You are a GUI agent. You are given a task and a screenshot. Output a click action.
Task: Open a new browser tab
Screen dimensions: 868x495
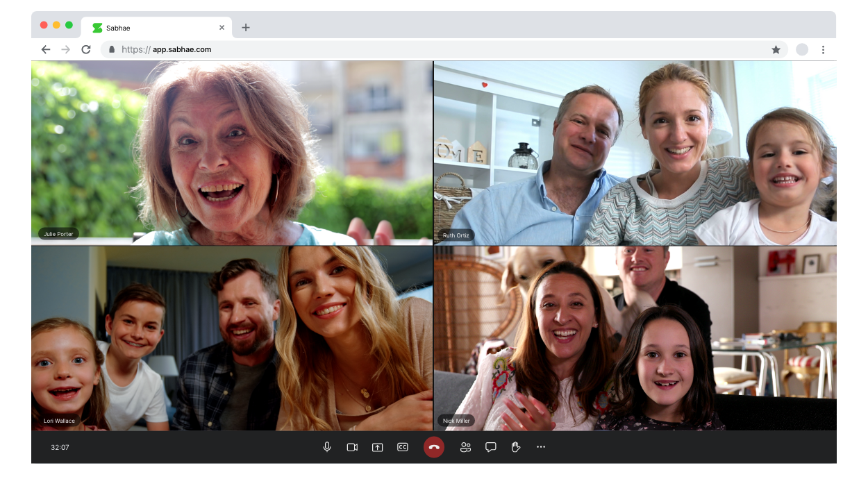[x=246, y=28]
